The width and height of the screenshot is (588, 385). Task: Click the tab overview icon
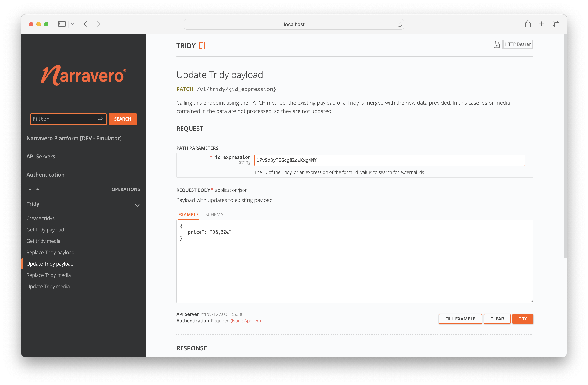[556, 24]
